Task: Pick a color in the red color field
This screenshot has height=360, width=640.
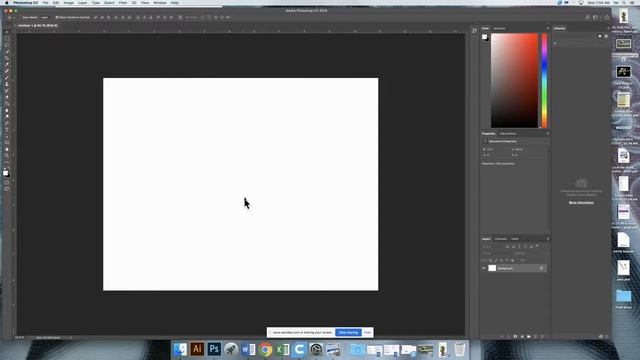Action: coord(514,80)
